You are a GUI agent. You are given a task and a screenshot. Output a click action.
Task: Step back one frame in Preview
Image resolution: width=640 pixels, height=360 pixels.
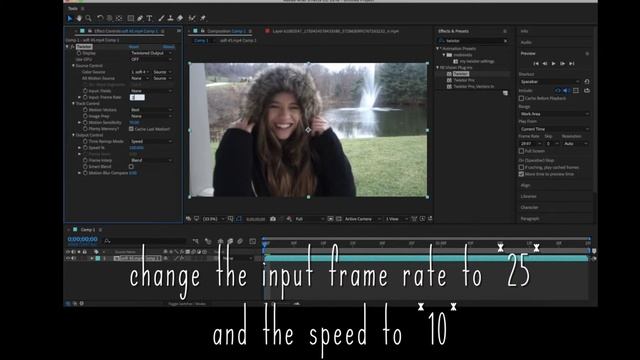[544, 64]
